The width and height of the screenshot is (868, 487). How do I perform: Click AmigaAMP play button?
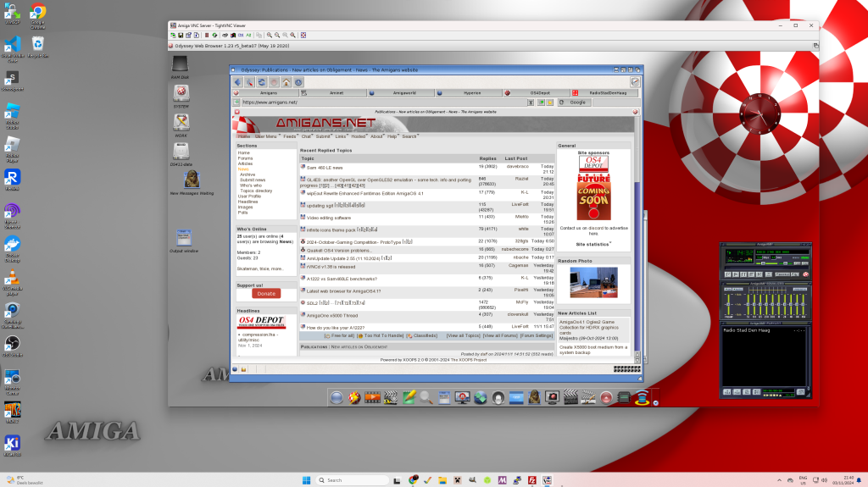[x=736, y=274]
